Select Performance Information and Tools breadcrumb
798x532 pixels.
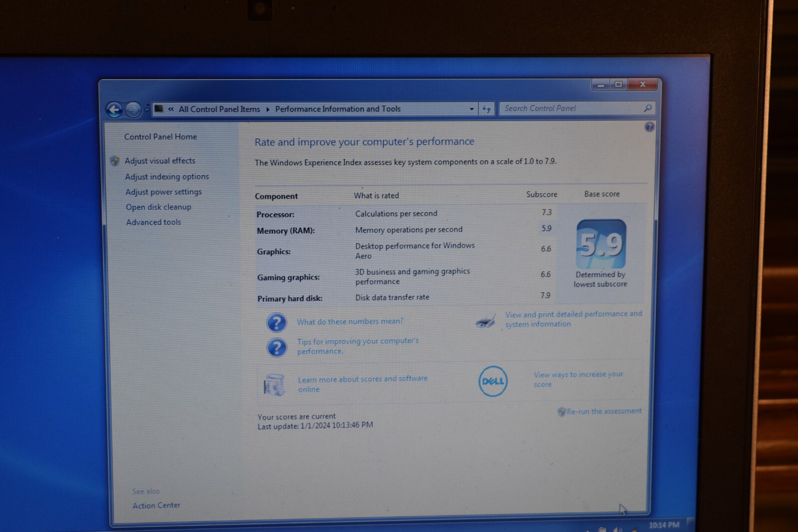338,109
